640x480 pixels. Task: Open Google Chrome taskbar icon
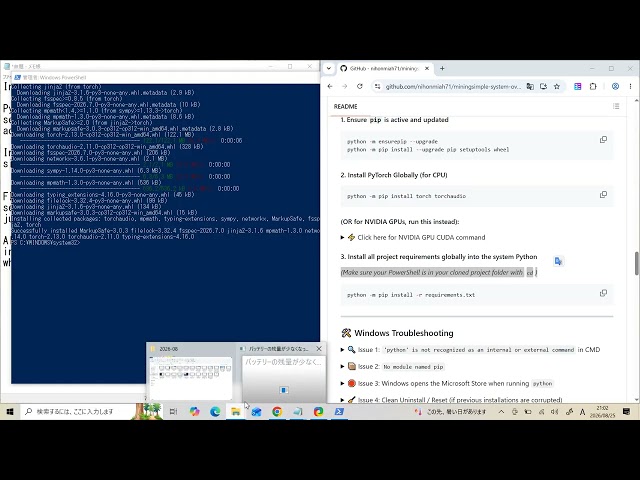[x=277, y=411]
